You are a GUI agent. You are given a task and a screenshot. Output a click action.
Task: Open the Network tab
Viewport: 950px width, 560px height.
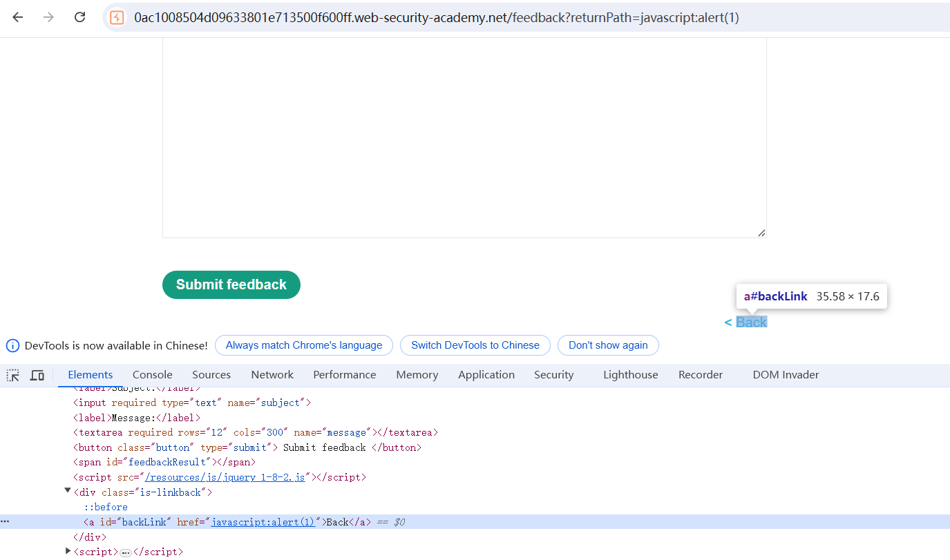click(x=272, y=375)
